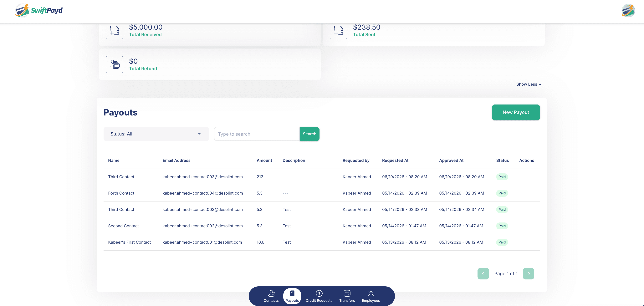Create a New Payout

click(x=516, y=112)
